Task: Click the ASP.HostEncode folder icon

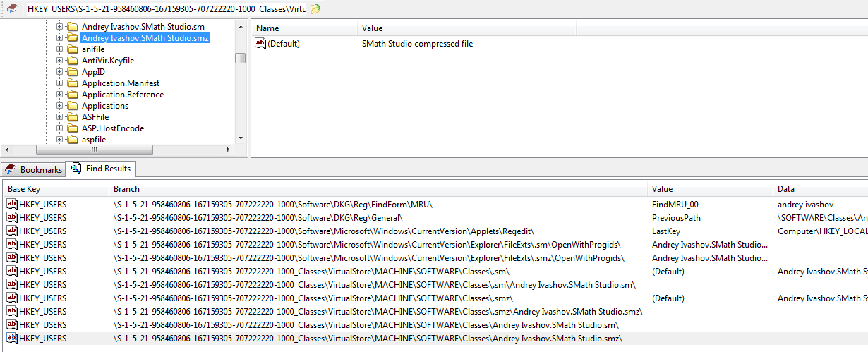Action: pyautogui.click(x=72, y=128)
